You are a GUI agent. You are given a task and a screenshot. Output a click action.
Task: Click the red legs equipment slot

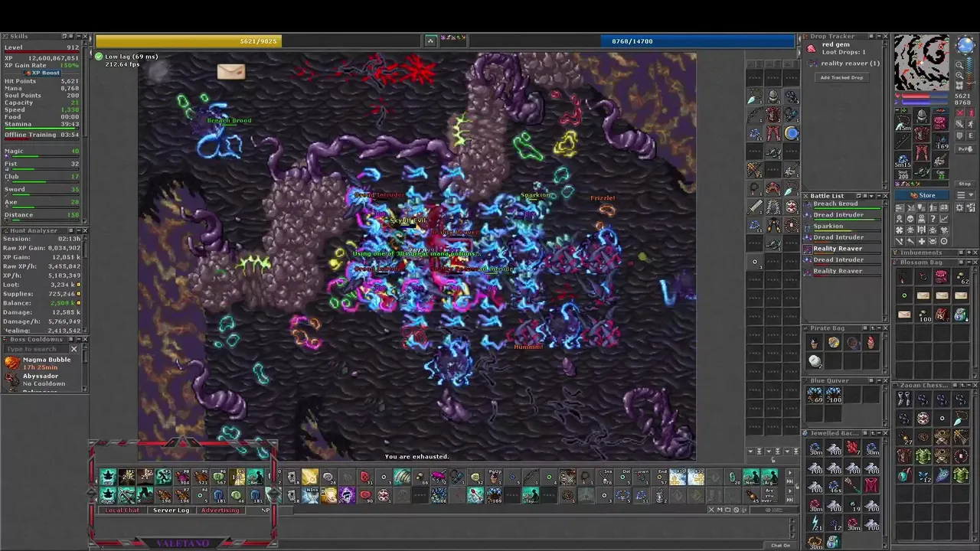coord(922,152)
